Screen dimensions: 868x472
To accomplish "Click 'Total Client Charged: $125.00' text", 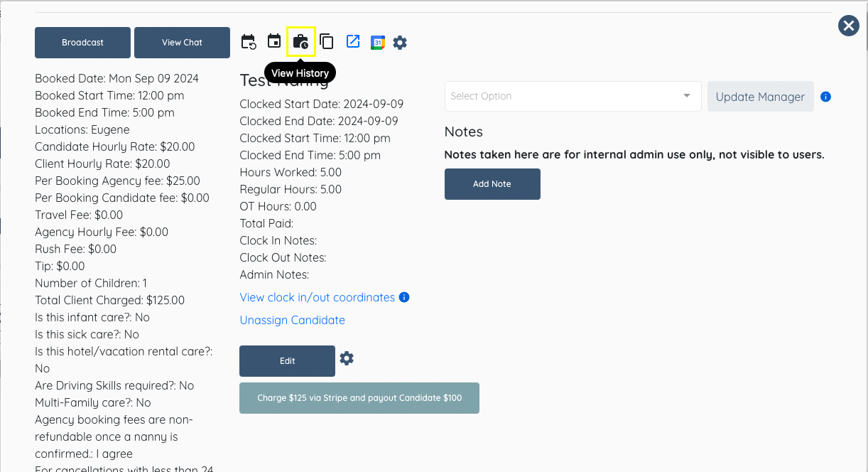I will click(x=109, y=300).
